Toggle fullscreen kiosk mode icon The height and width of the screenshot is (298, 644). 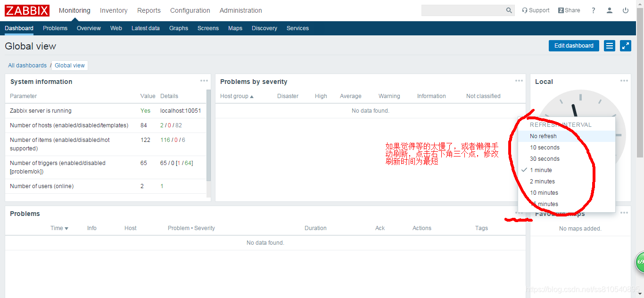coord(626,46)
